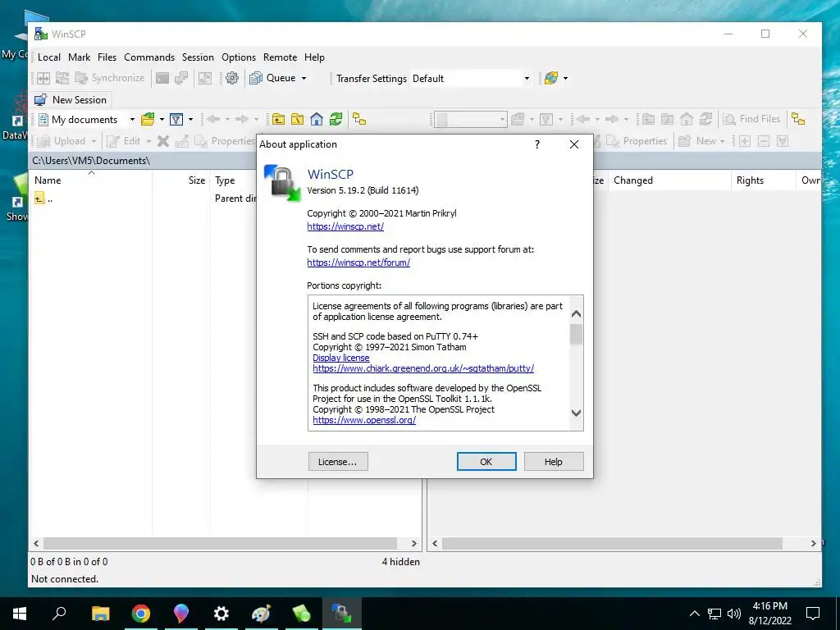Click the question mark dialog help icon
This screenshot has width=840, height=630.
[537, 144]
